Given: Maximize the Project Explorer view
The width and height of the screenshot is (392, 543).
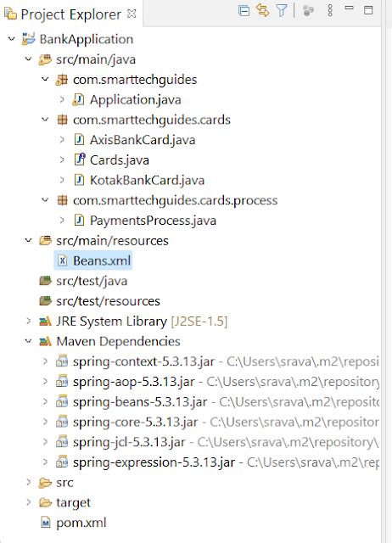Looking at the screenshot, I should point(368,10).
